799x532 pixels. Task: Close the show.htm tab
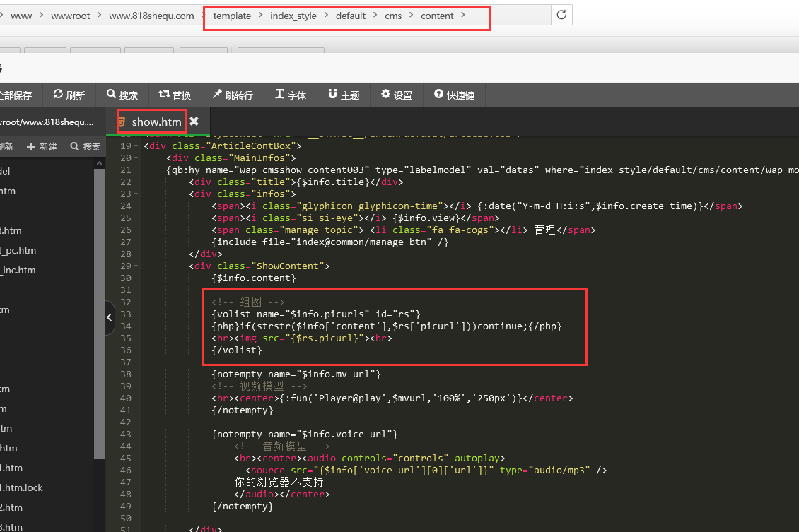coord(194,122)
